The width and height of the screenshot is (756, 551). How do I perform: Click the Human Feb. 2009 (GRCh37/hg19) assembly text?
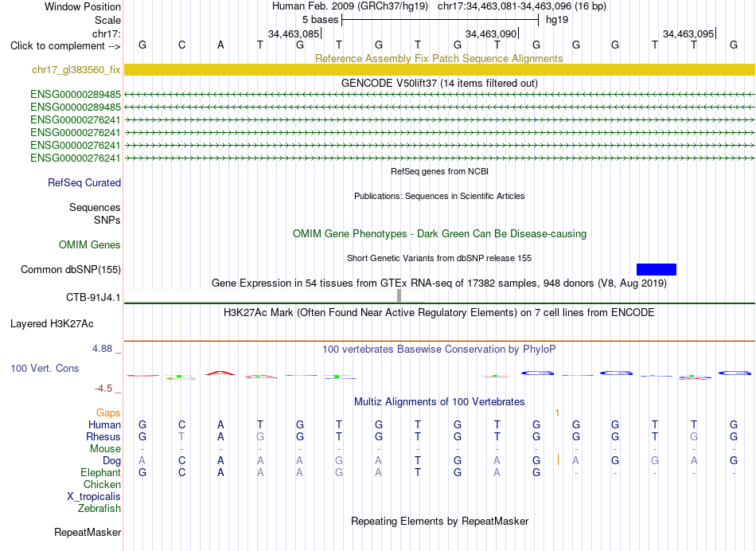[350, 6]
